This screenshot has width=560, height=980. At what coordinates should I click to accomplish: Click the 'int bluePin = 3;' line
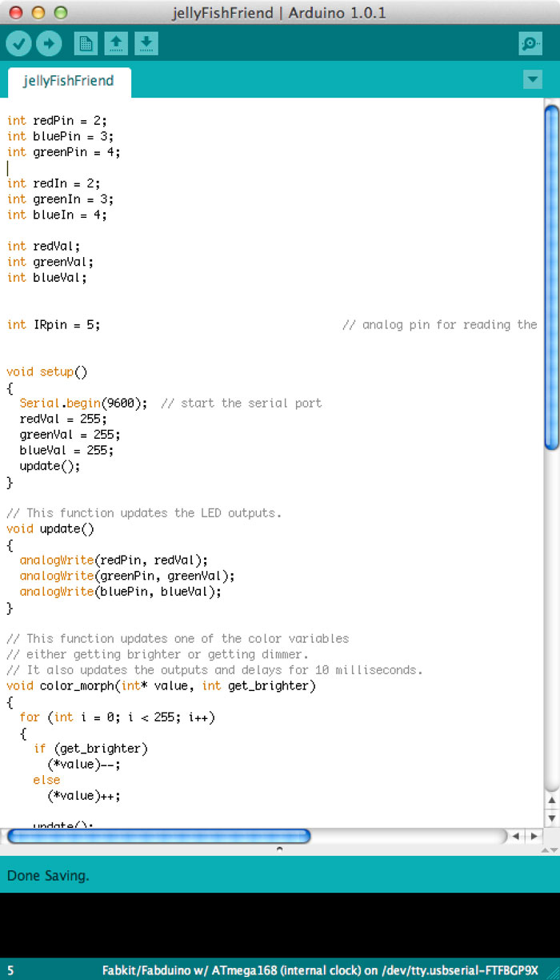click(x=60, y=136)
